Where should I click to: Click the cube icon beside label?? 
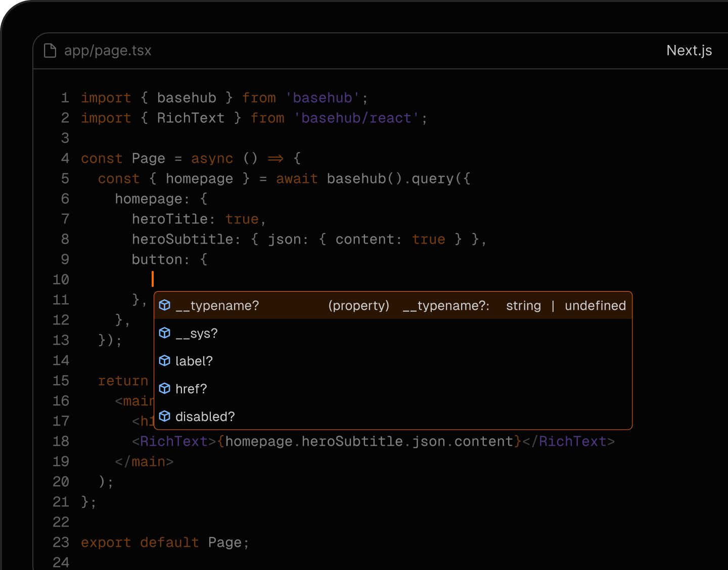pos(165,361)
